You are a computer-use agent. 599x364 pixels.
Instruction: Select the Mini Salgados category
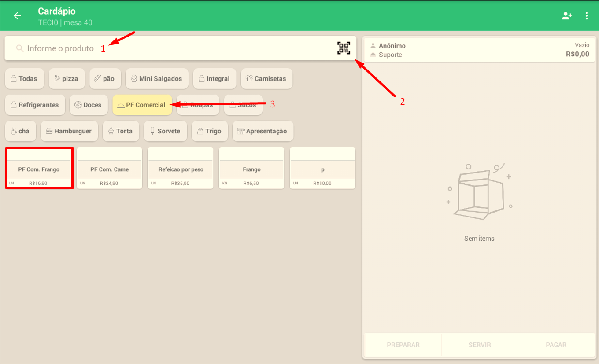(x=157, y=79)
